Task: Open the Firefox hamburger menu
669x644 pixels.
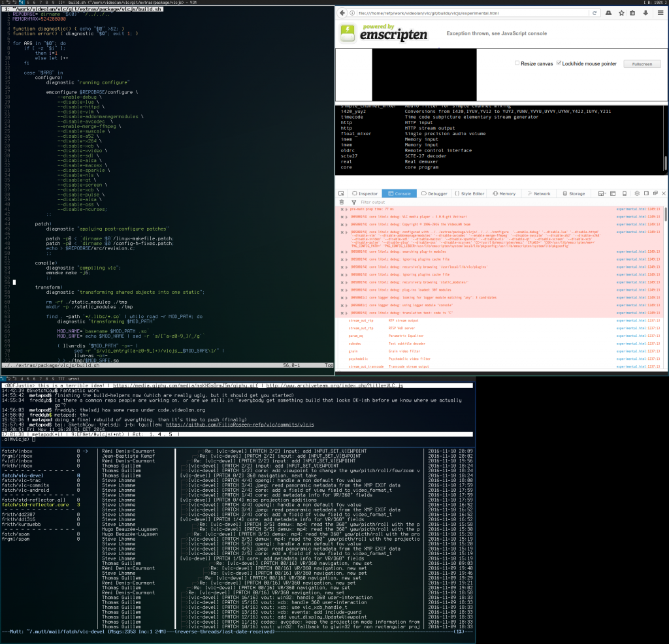Action: click(x=660, y=13)
